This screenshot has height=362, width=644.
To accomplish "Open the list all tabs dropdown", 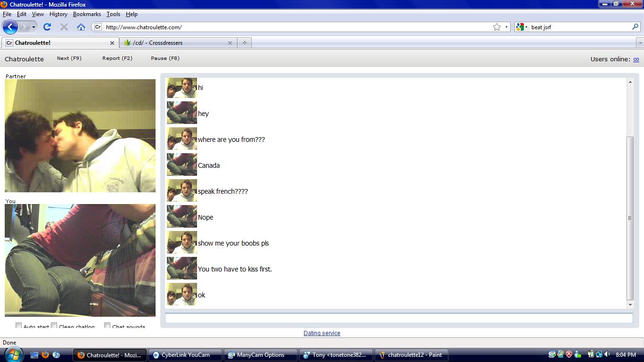I will click(x=640, y=43).
